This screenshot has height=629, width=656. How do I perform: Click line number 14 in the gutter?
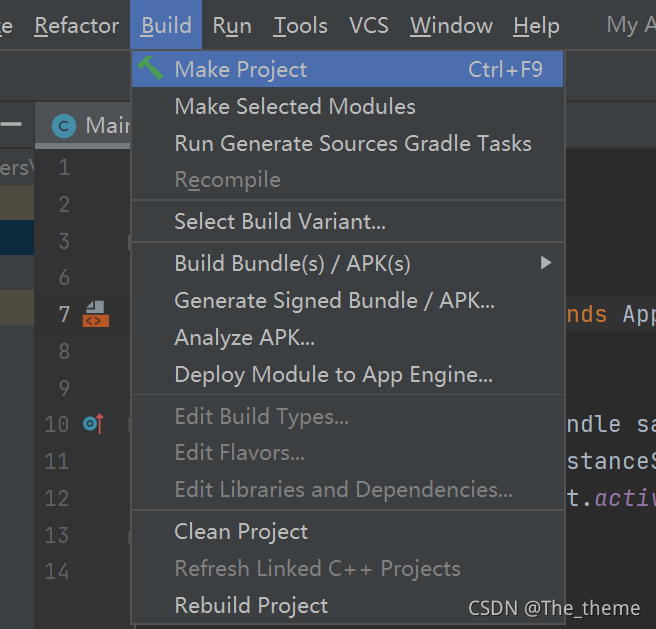click(x=57, y=572)
